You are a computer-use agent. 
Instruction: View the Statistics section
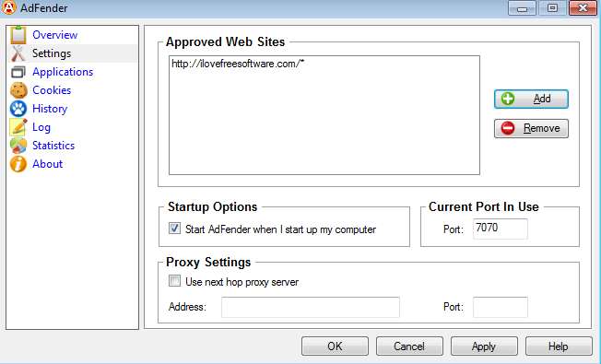tap(53, 146)
